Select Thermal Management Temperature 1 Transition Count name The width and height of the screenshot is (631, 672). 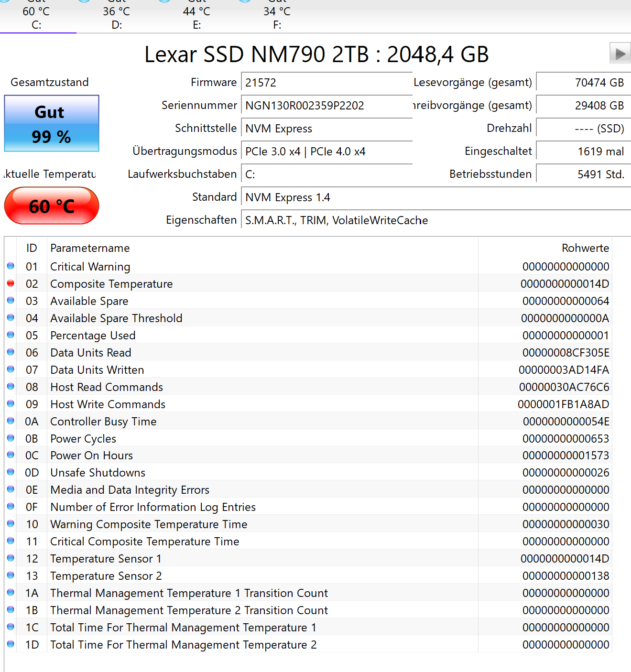pyautogui.click(x=189, y=593)
